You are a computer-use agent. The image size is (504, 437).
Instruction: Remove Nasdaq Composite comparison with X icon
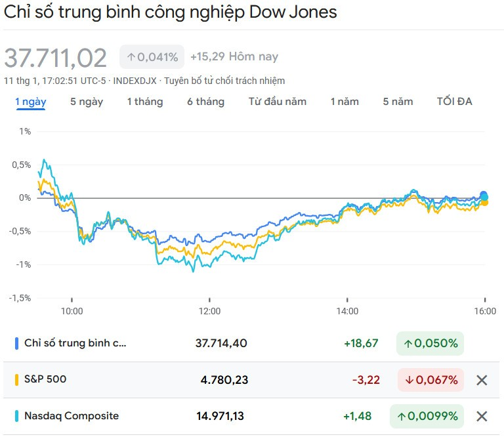point(482,416)
